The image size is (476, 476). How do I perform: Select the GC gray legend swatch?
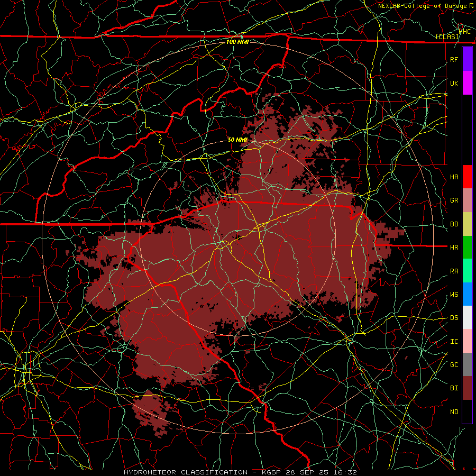pyautogui.click(x=467, y=364)
